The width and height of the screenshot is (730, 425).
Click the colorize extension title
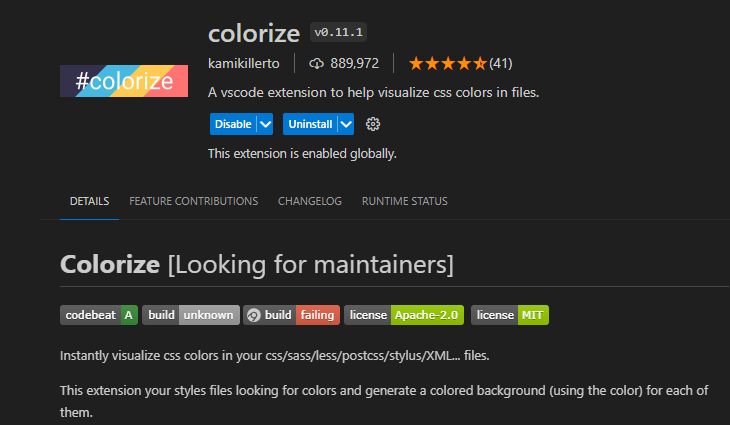(254, 34)
